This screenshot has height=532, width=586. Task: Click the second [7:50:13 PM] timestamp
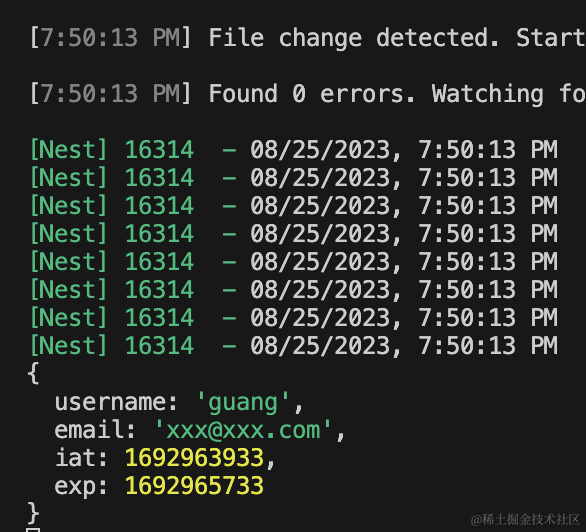point(111,94)
